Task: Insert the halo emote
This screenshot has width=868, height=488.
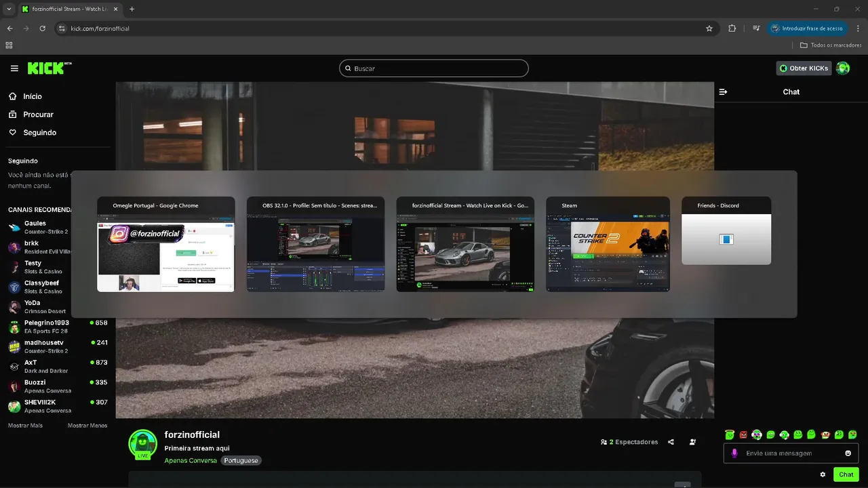Action: (x=730, y=434)
